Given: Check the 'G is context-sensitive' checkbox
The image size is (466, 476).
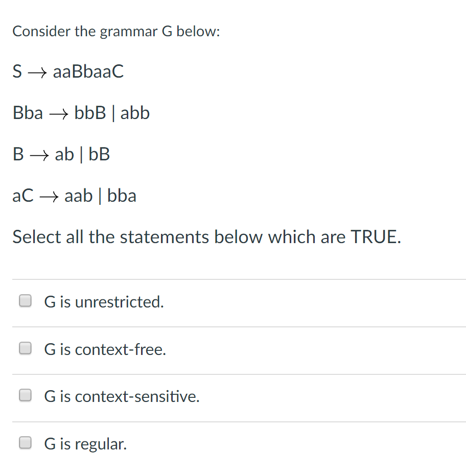Looking at the screenshot, I should pyautogui.click(x=25, y=395).
